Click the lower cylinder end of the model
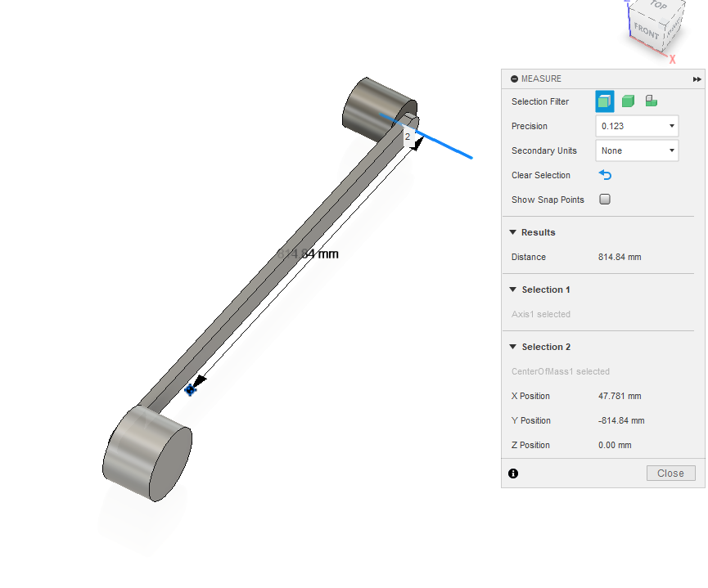 click(x=147, y=453)
